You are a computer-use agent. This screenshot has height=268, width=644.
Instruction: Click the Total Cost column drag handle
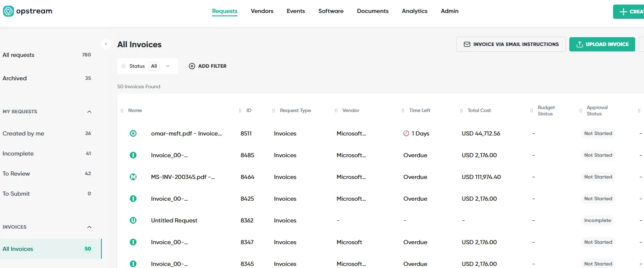click(462, 110)
